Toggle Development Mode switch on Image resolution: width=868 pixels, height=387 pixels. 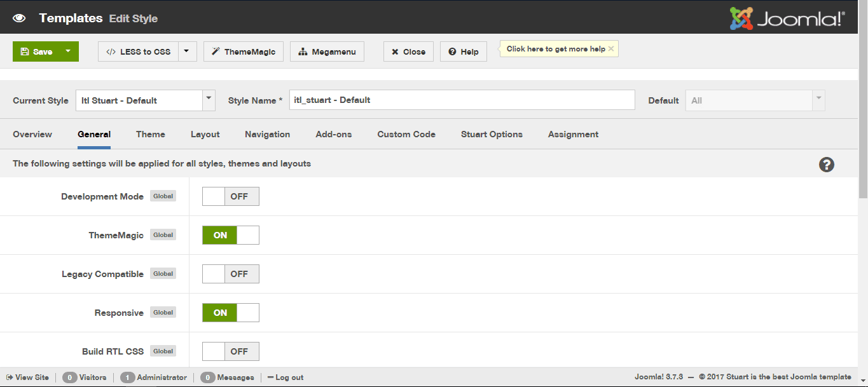point(230,196)
